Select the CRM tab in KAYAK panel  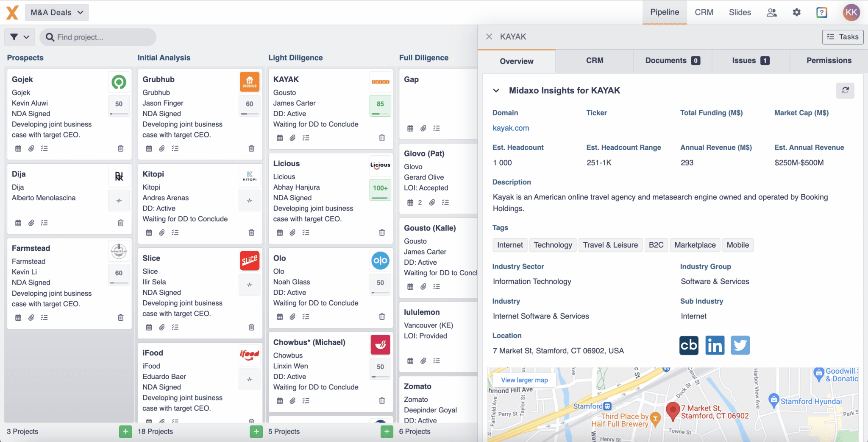tap(595, 61)
